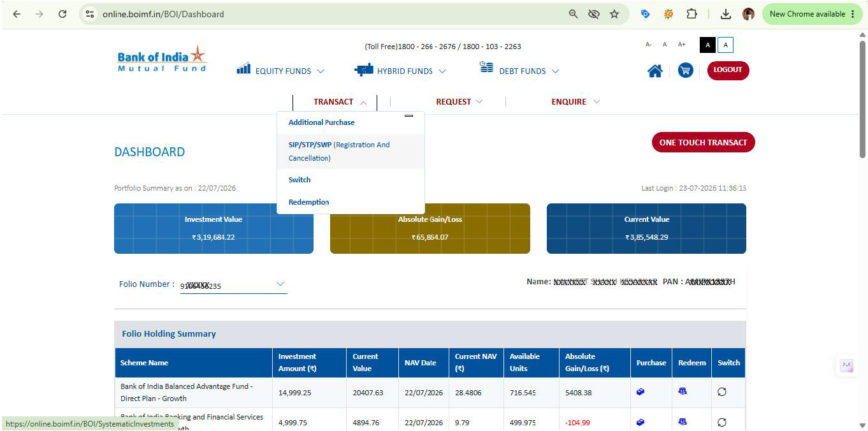Click the Bank of India Mutual Fund logo
This screenshot has height=431, width=868.
pos(162,59)
